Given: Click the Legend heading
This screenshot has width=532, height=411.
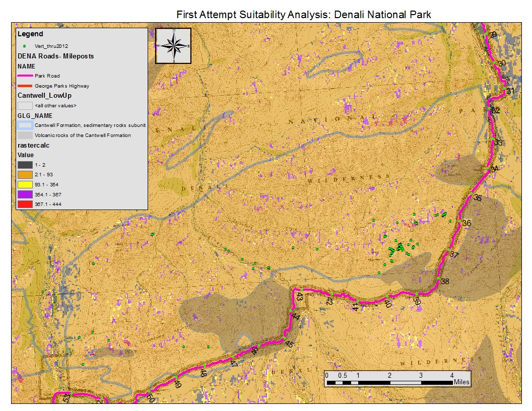Looking at the screenshot, I should pos(30,34).
